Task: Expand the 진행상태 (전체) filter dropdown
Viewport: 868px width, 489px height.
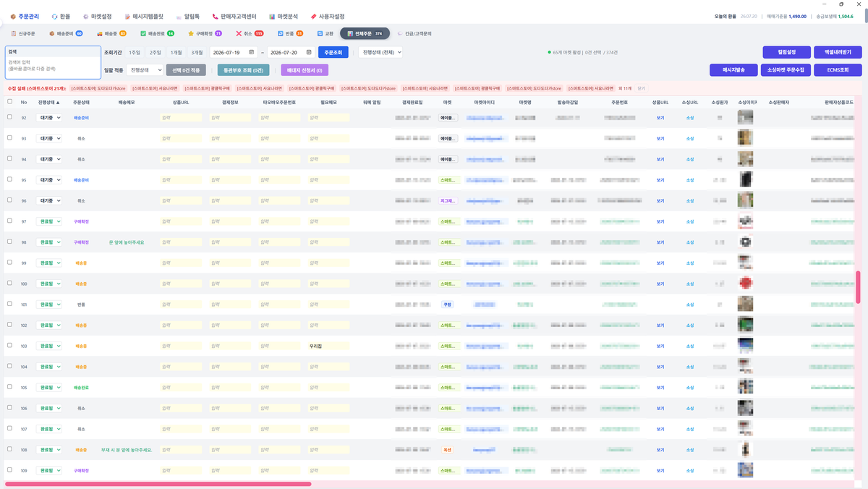Action: [x=380, y=52]
